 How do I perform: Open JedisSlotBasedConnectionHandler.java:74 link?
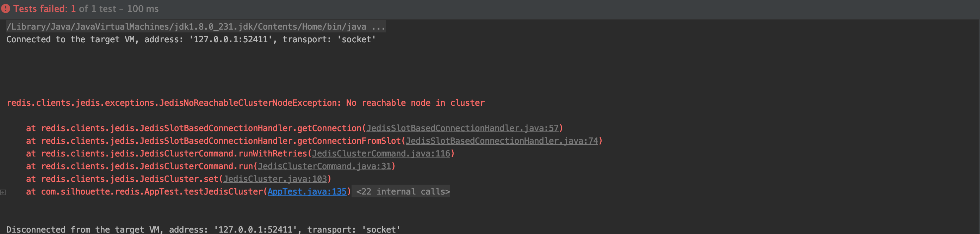tap(502, 141)
